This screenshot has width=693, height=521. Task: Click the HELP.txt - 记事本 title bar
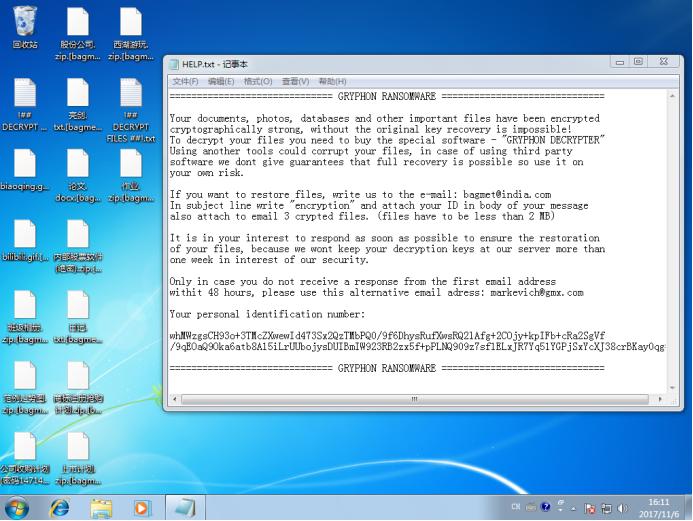(389, 65)
